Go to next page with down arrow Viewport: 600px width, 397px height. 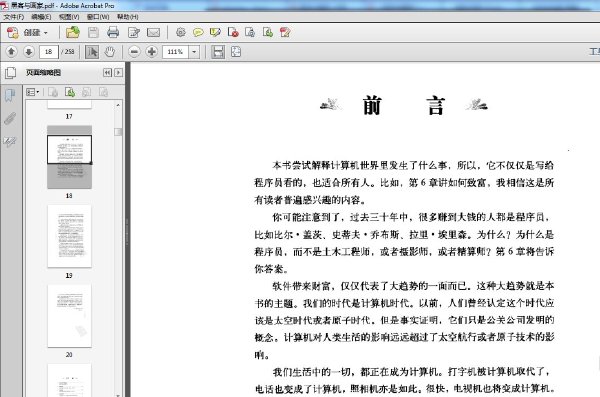29,52
